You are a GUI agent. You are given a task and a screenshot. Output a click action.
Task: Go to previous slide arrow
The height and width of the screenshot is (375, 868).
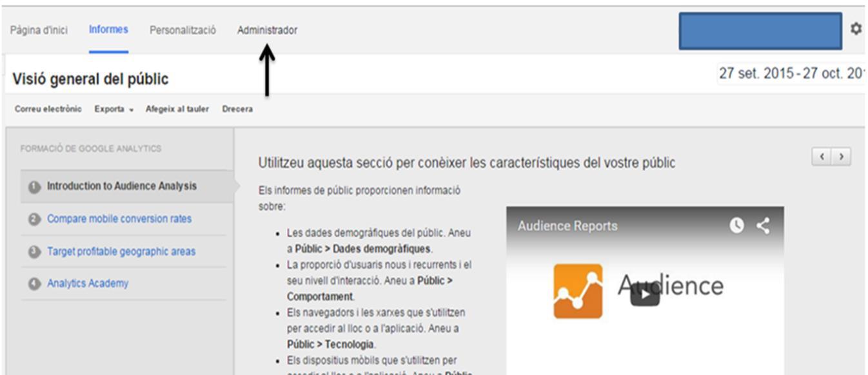coord(822,157)
